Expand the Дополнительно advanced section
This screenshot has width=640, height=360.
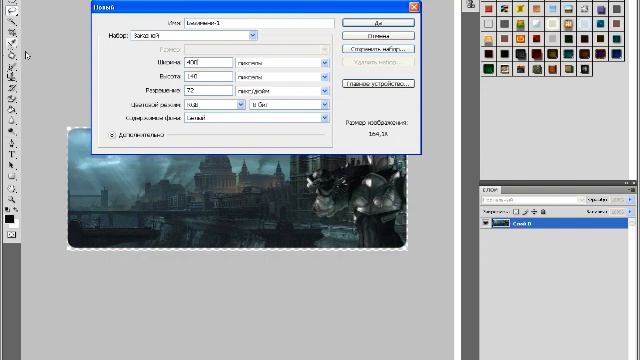tap(112, 135)
